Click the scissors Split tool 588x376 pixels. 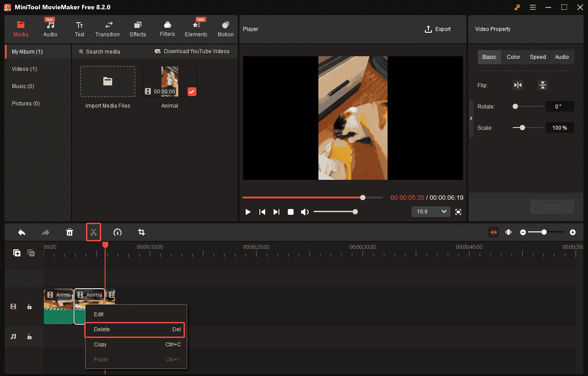tap(94, 232)
